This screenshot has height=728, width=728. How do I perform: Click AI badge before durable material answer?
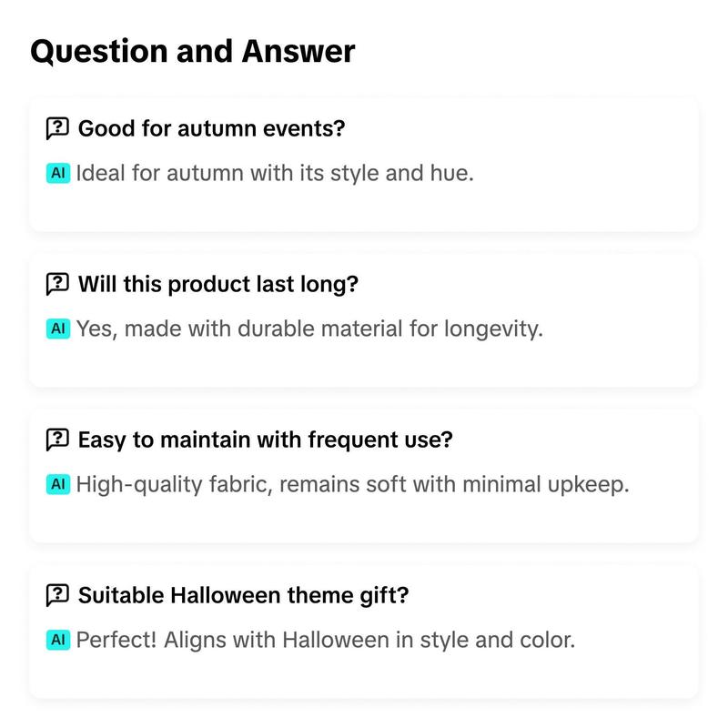(58, 329)
